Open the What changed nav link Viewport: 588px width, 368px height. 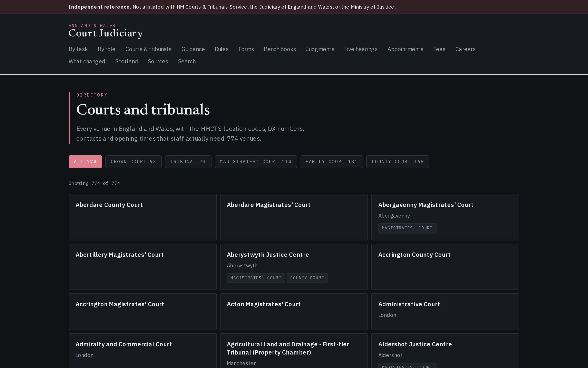[87, 61]
